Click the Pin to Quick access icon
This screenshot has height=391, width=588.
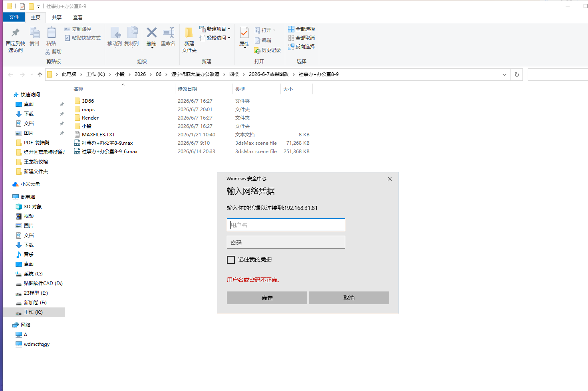tap(16, 33)
